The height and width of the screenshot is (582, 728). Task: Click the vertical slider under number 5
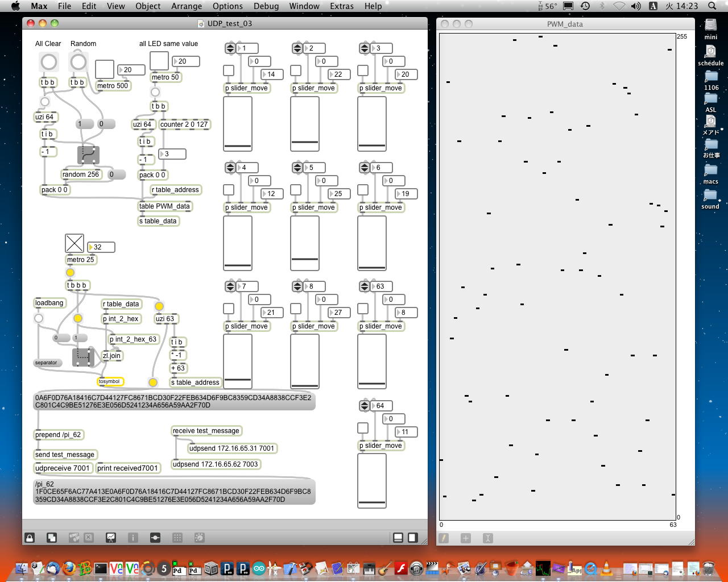(305, 243)
